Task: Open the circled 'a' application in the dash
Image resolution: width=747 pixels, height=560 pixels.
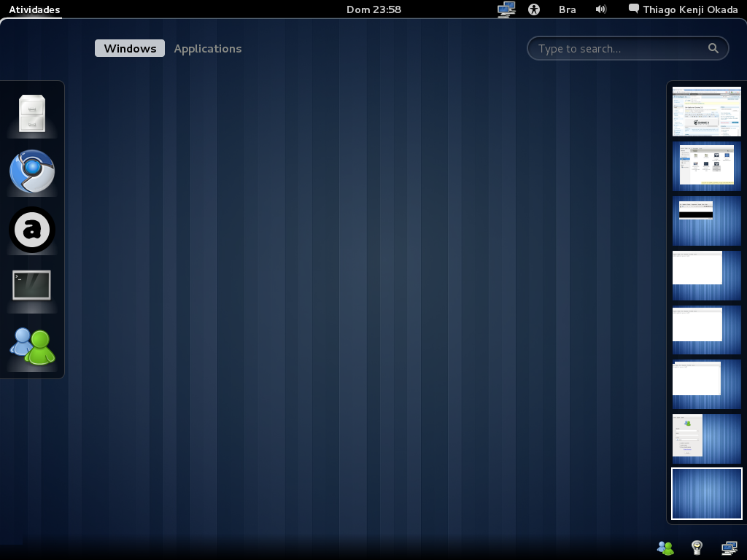Action: (x=32, y=230)
